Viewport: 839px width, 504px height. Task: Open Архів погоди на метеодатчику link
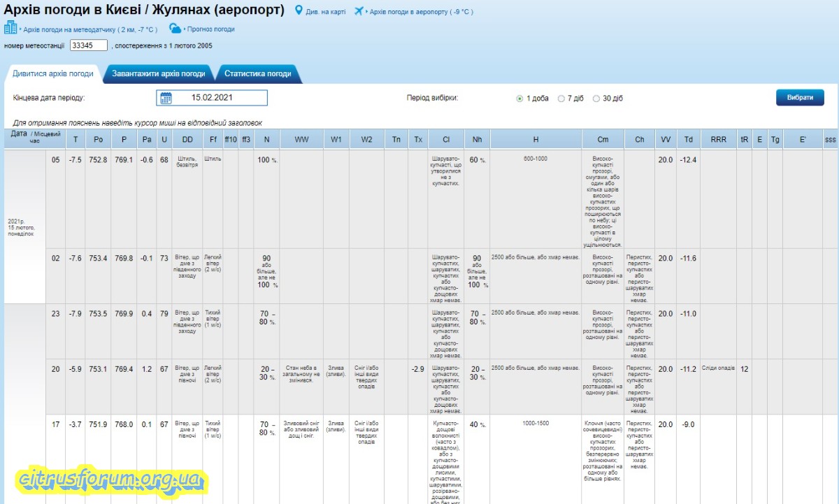point(91,30)
